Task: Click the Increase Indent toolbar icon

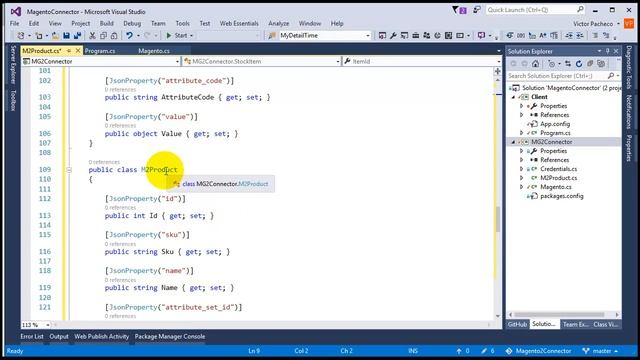Action: coord(580,36)
